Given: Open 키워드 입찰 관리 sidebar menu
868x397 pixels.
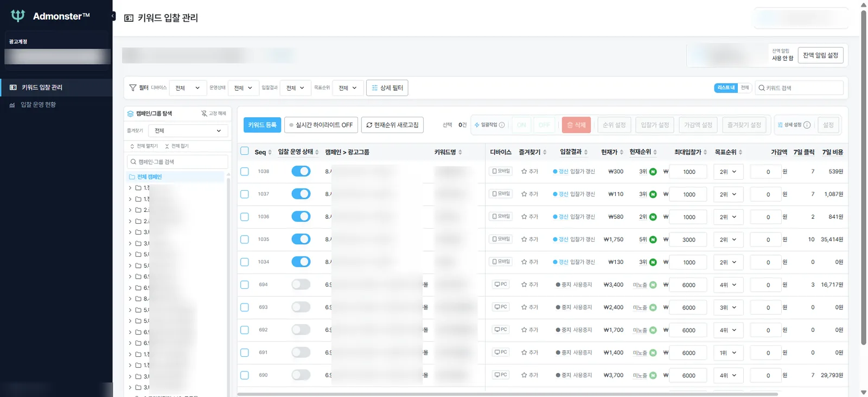Looking at the screenshot, I should pyautogui.click(x=56, y=87).
